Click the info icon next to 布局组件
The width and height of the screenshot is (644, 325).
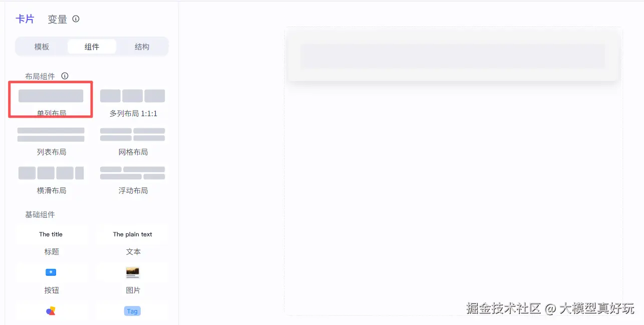coord(65,76)
